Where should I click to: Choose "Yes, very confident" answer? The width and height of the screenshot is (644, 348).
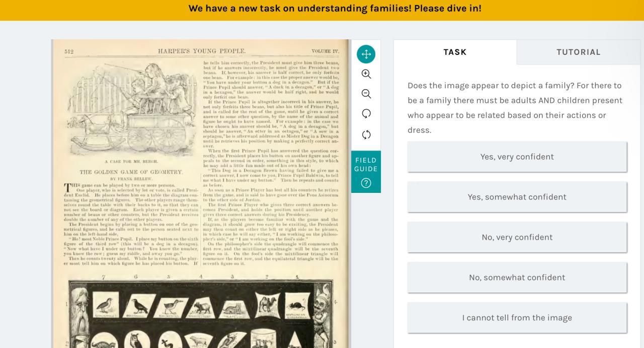coord(517,157)
